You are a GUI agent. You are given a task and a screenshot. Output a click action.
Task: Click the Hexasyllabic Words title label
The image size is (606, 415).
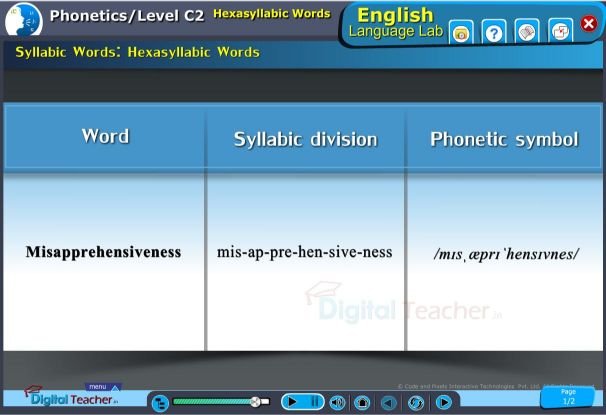point(272,14)
